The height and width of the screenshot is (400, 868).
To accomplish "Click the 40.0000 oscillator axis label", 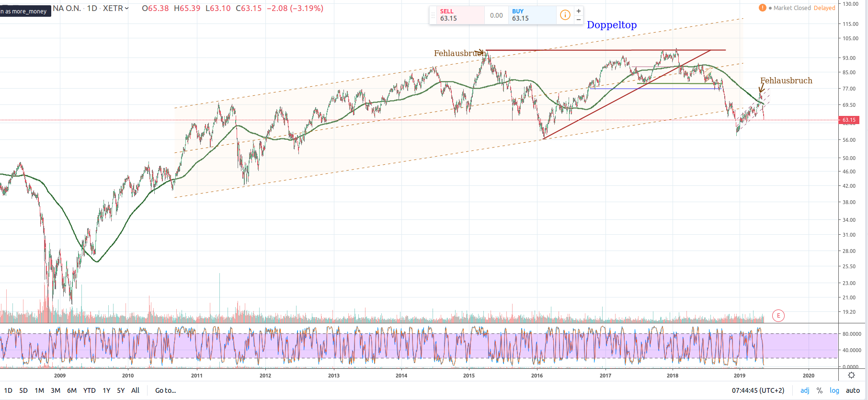I will [x=852, y=350].
